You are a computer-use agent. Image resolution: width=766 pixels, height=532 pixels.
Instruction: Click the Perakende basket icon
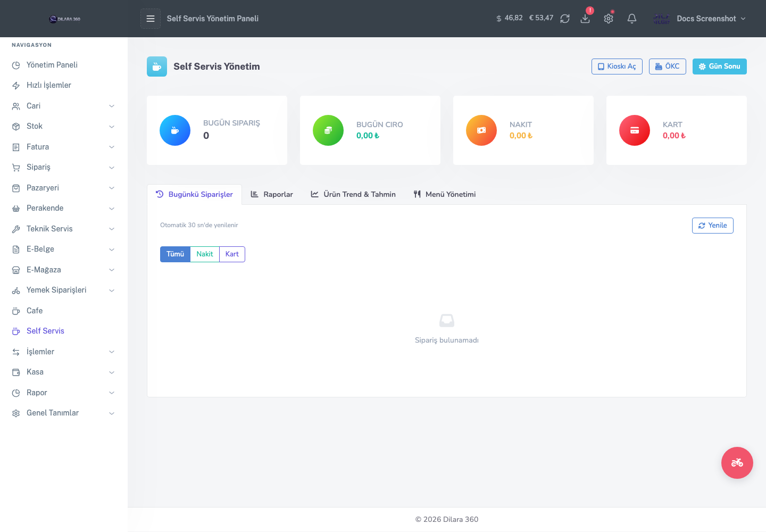[x=16, y=209]
